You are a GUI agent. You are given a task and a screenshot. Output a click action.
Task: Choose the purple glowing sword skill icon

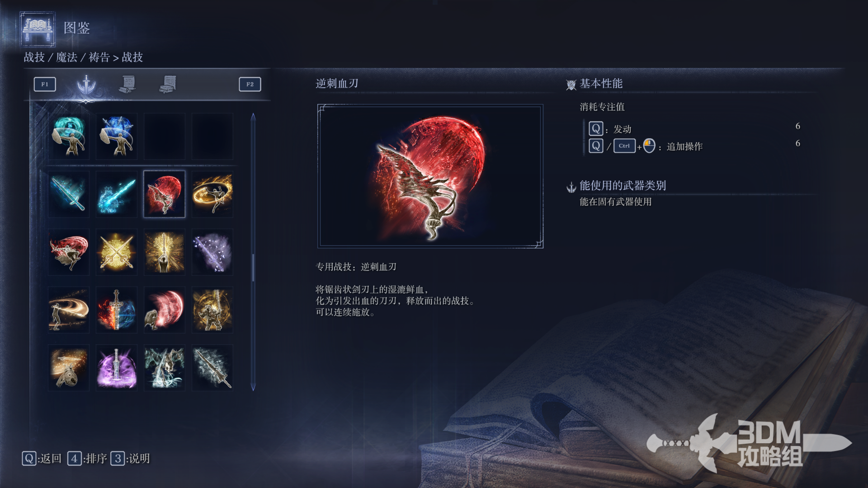[117, 367]
